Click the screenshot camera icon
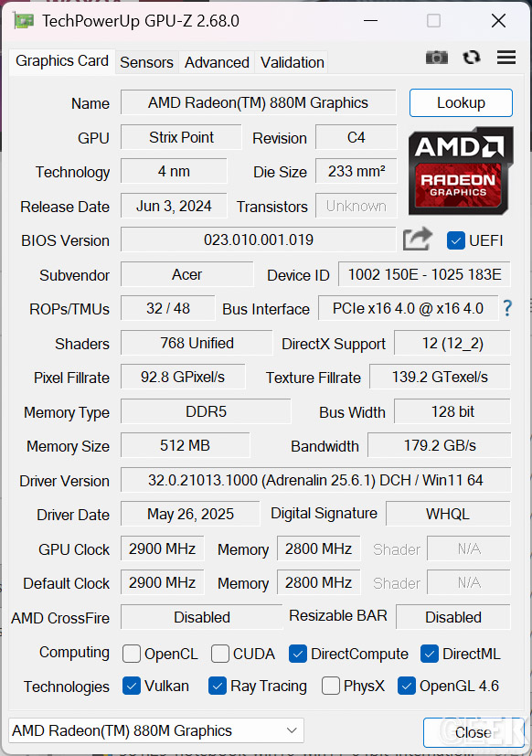The width and height of the screenshot is (532, 756). point(437,58)
